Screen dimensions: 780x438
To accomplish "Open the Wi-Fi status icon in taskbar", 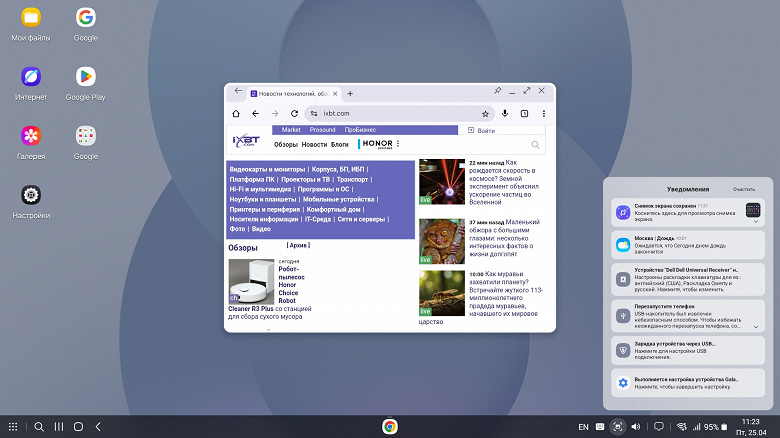I will coord(682,427).
